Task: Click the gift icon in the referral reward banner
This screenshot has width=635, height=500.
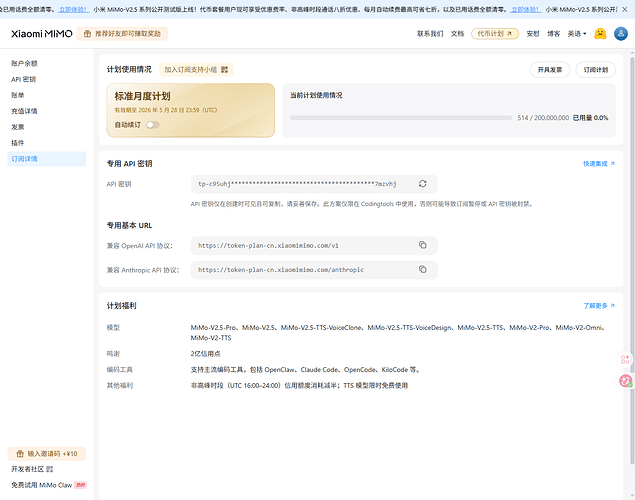Action: tap(87, 34)
